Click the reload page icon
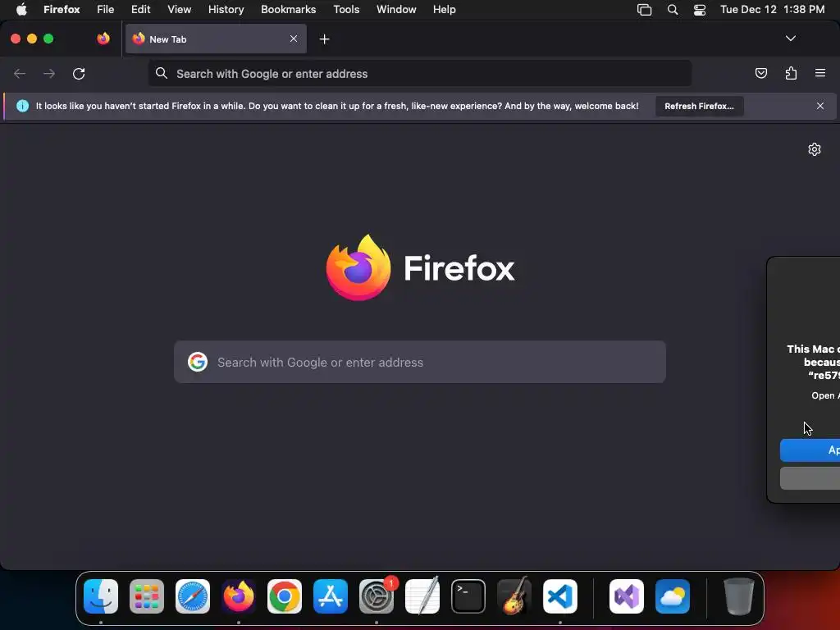840x630 pixels. (x=79, y=73)
